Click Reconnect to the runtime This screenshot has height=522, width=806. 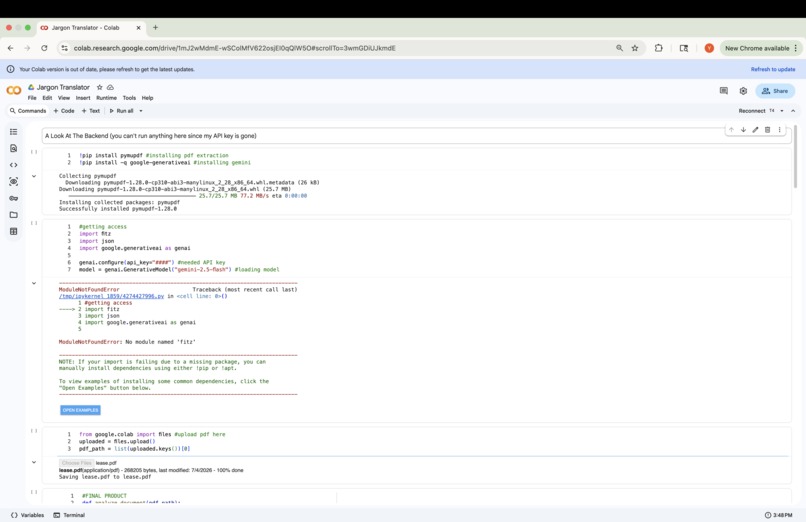[x=752, y=110]
